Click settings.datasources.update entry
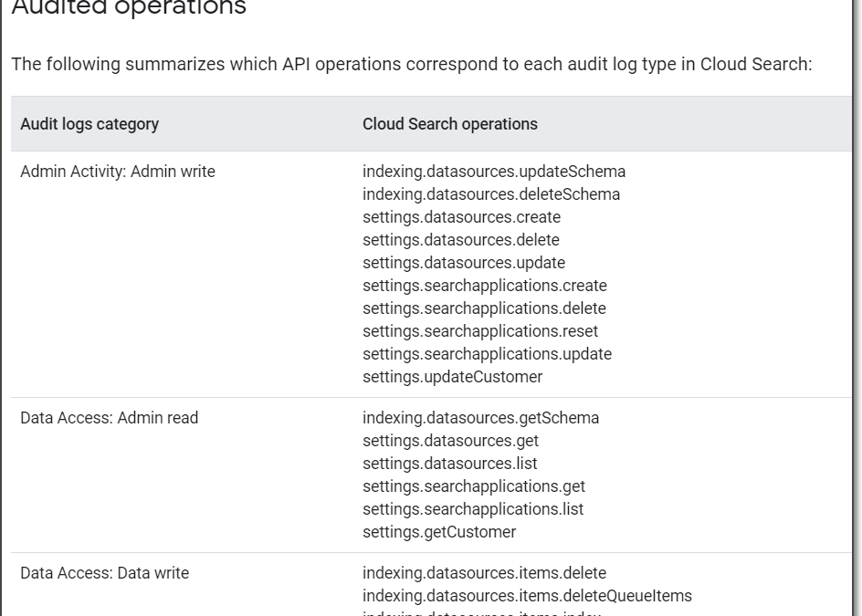This screenshot has width=862, height=616. click(464, 263)
